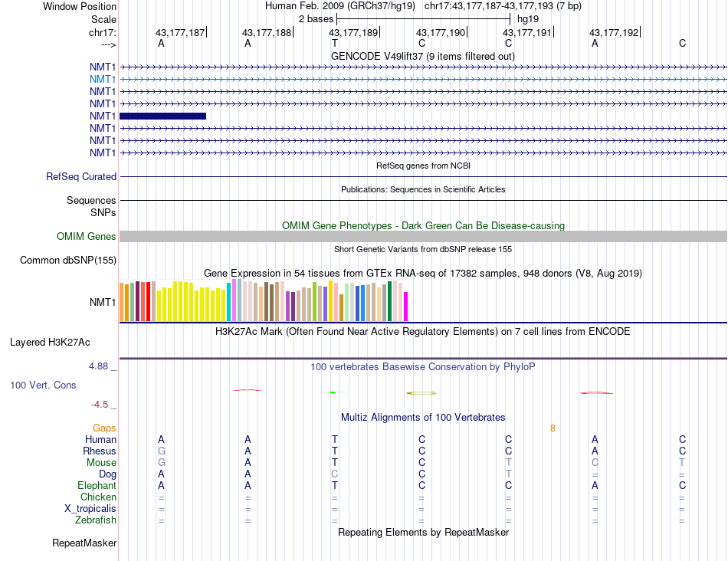Click the 4.88 PhyloP upper limit value
Viewport: 728px width, 561px height.
coord(98,366)
